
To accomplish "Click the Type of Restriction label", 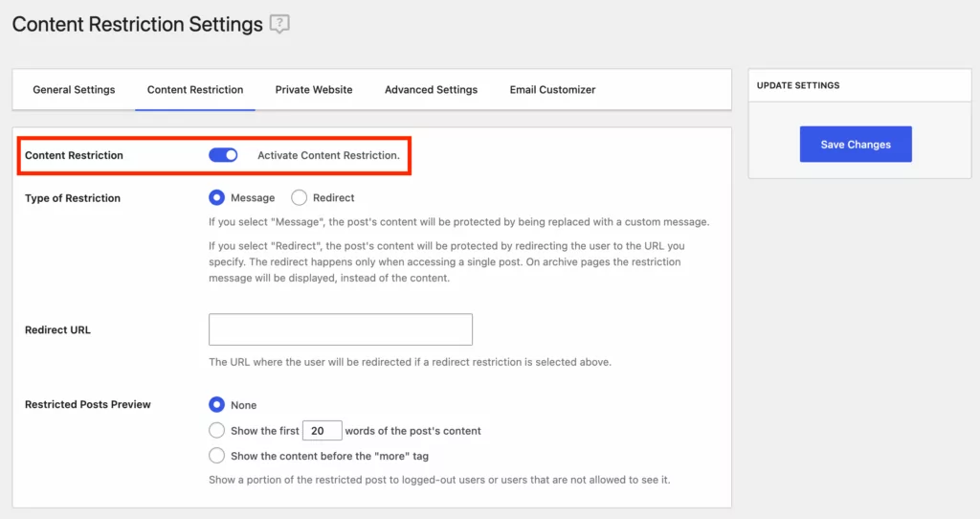I will click(73, 198).
